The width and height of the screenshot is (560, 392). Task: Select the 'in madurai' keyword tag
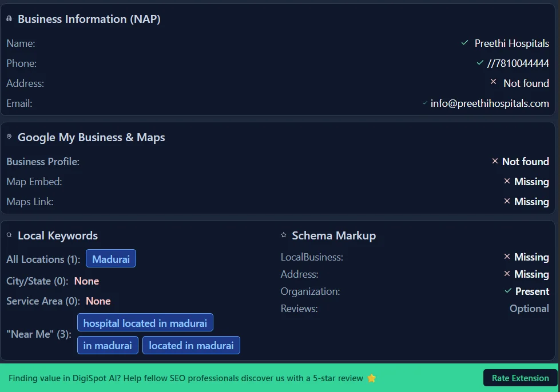108,345
